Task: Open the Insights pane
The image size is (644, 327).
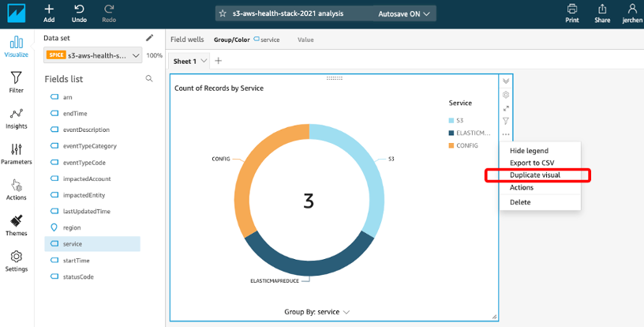Action: click(x=17, y=118)
